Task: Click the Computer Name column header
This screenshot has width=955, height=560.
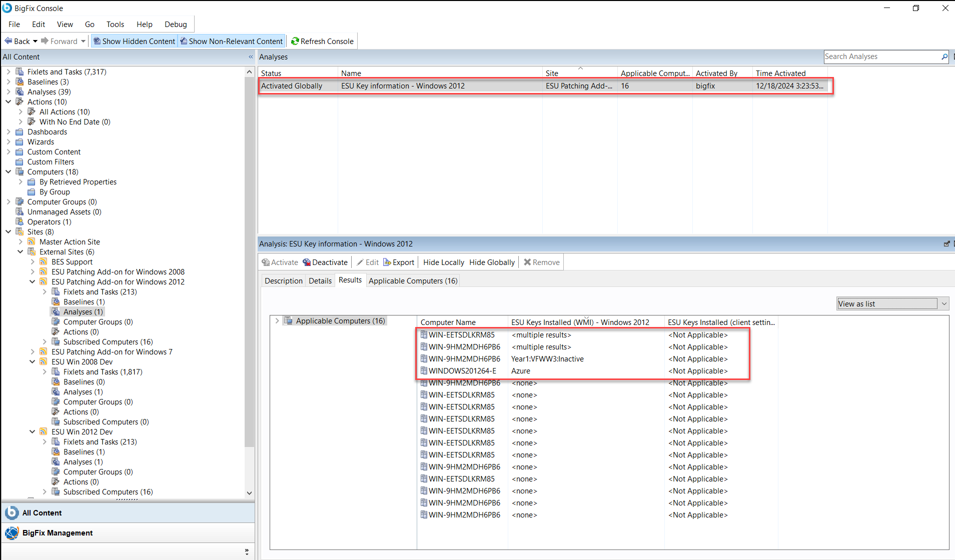Action: (x=463, y=322)
